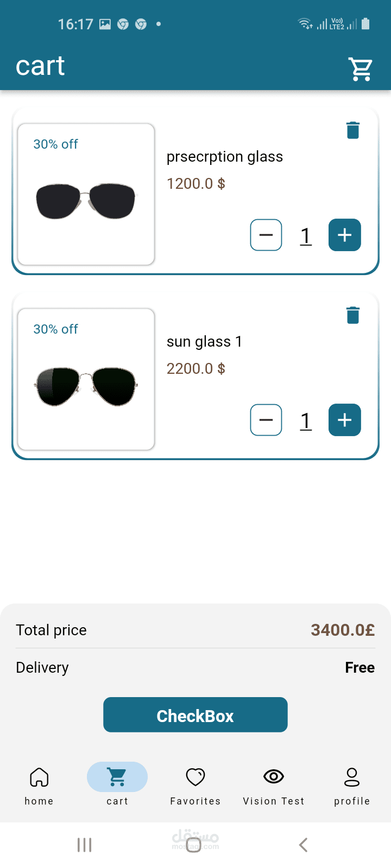This screenshot has height=868, width=391.
Task: Tap the Android recent apps button
Action: (x=84, y=845)
